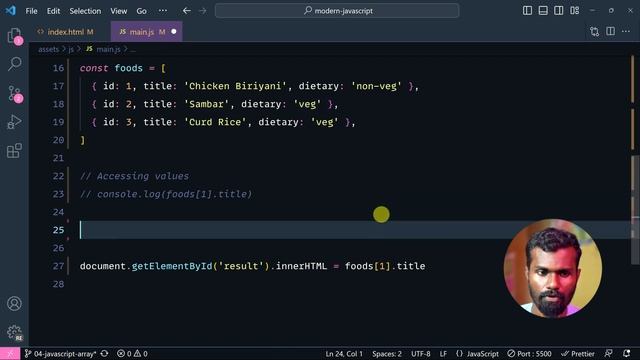
Task: Open Go to Line from Ln 24, Col 1
Action: (x=344, y=354)
